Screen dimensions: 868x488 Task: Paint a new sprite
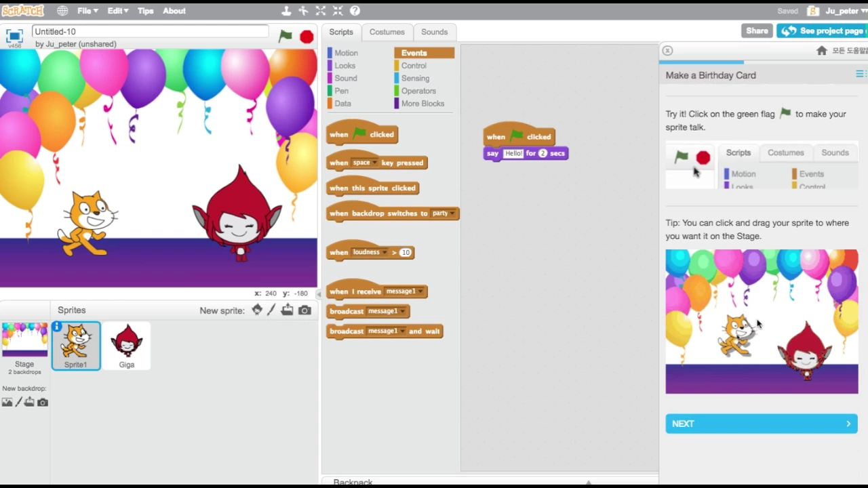click(x=271, y=310)
